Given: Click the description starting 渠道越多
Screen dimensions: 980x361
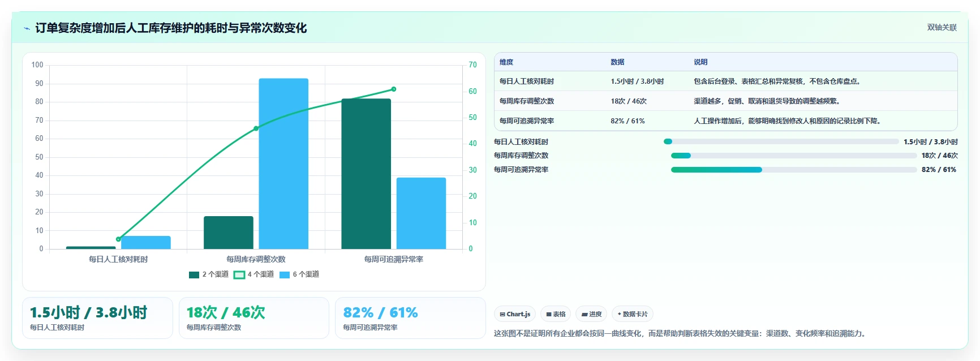Looking at the screenshot, I should pos(768,101).
